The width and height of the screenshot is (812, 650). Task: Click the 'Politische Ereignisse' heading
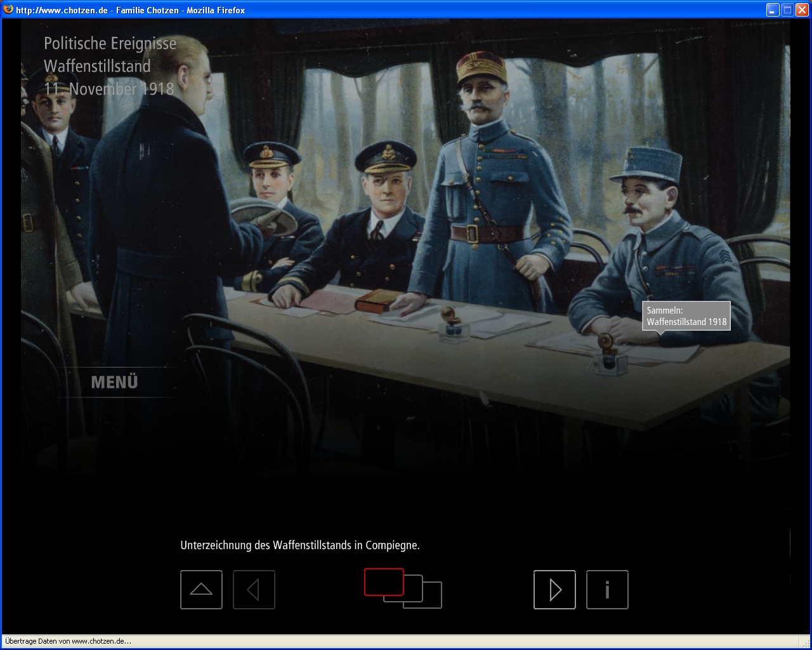(110, 44)
